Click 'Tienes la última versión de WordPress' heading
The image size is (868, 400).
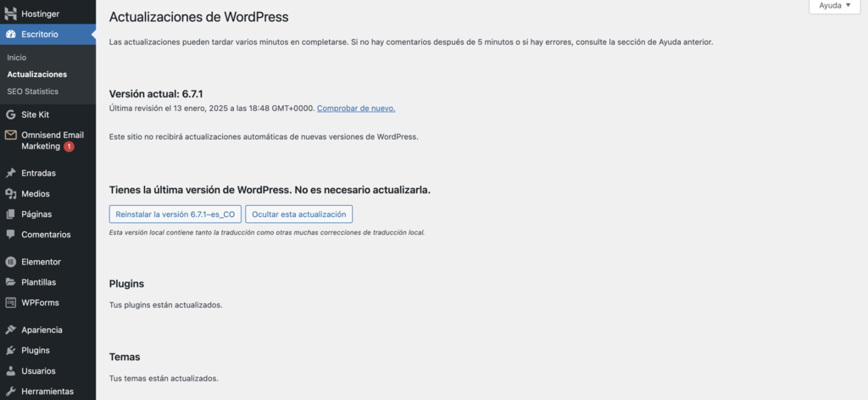click(x=270, y=190)
